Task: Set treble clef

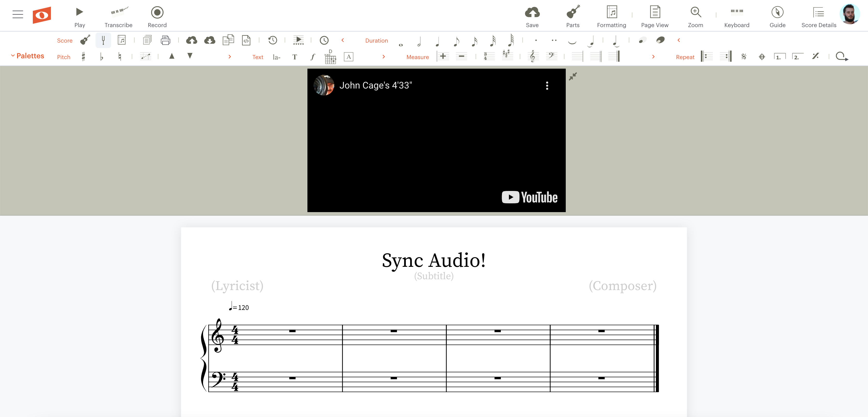Action: [x=533, y=56]
